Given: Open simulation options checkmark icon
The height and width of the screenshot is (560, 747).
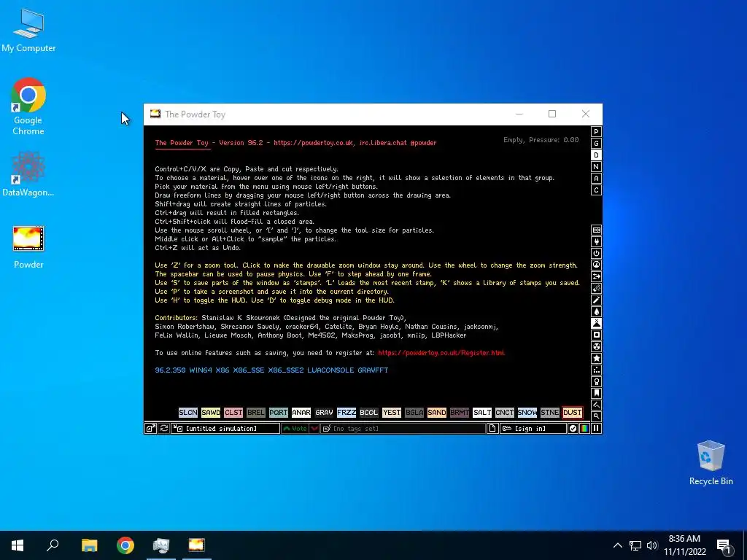Looking at the screenshot, I should (x=573, y=429).
